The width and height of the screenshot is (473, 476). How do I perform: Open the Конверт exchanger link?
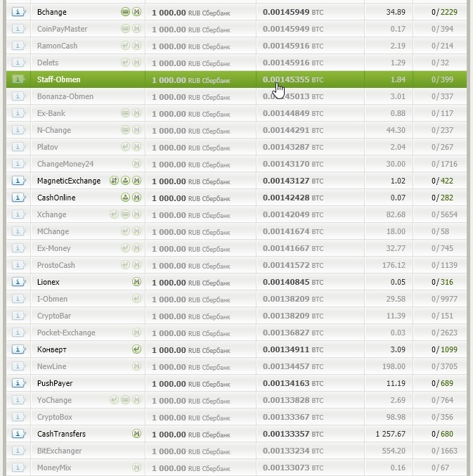pyautogui.click(x=52, y=349)
